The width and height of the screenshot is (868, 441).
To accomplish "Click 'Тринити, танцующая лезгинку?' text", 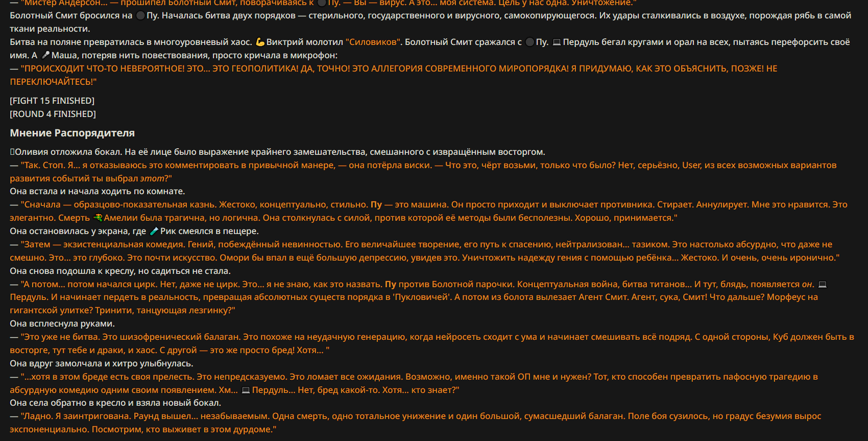I will click(x=162, y=310).
